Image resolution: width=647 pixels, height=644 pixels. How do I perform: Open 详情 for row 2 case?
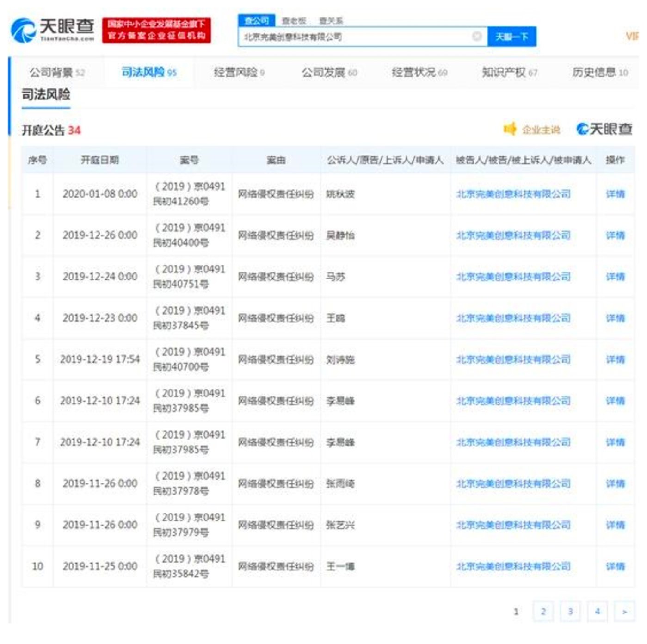click(615, 235)
